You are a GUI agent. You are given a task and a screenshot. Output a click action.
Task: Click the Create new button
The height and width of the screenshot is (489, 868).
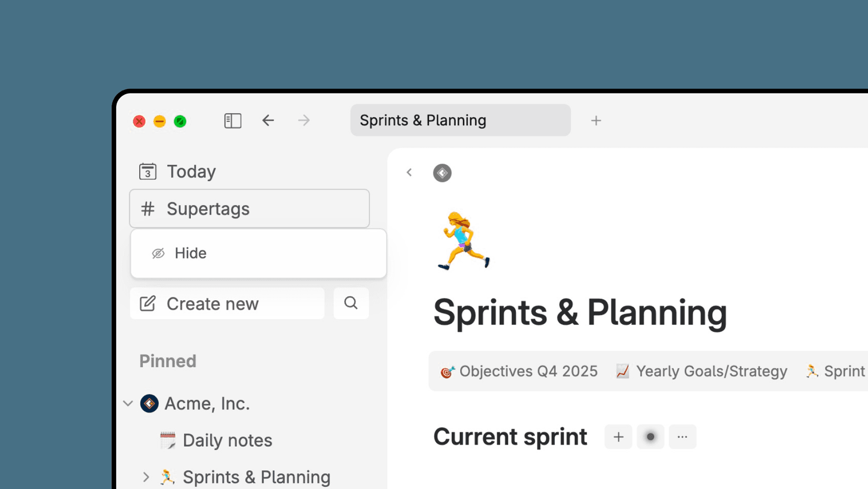coord(227,304)
